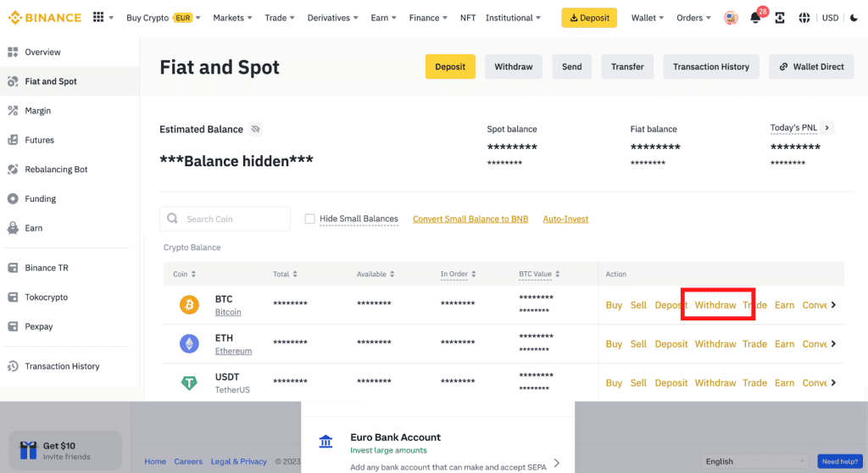Click the yellow Deposit button in header
This screenshot has width=868, height=473.
coord(589,18)
